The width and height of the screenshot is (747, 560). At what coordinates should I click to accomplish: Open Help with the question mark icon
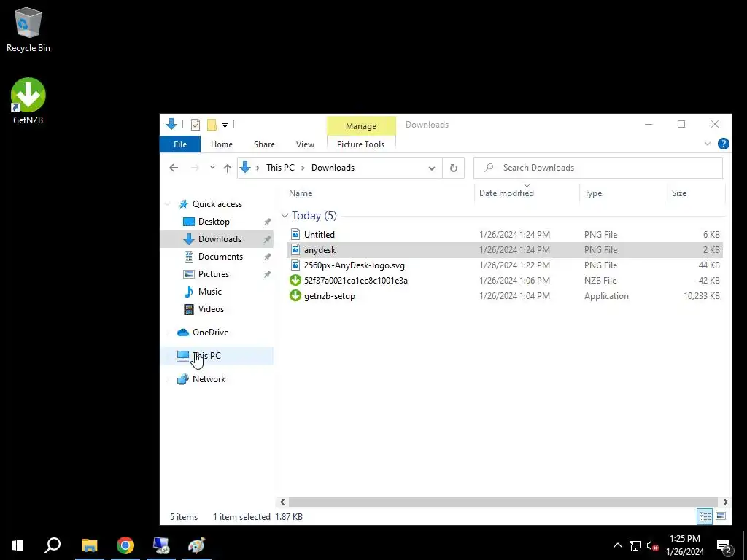723,144
